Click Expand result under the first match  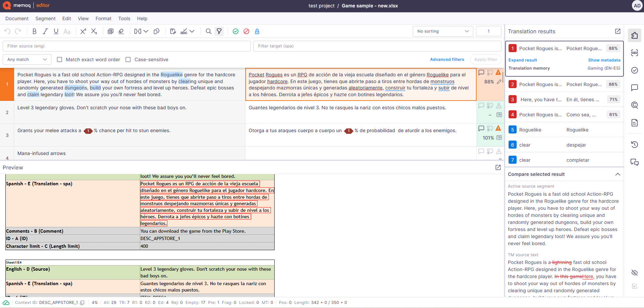(522, 60)
